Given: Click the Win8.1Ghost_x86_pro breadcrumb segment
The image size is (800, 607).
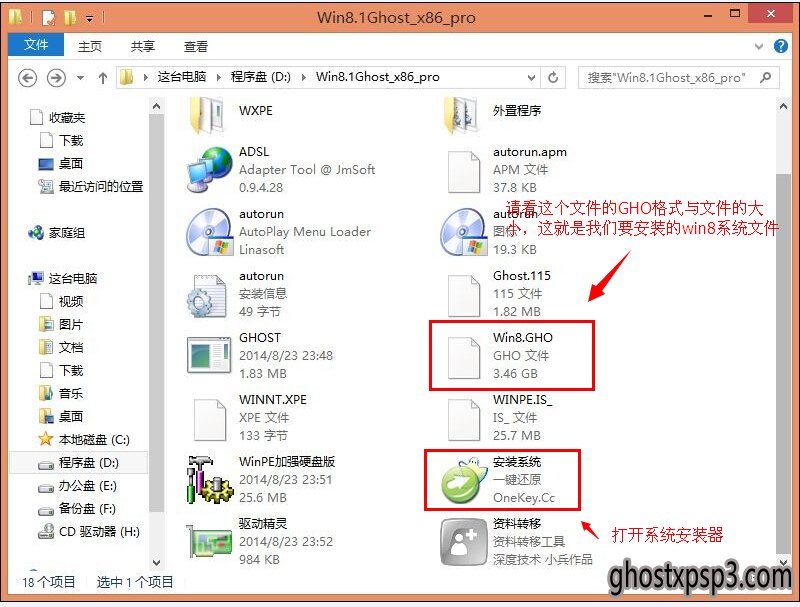Looking at the screenshot, I should click(x=378, y=77).
